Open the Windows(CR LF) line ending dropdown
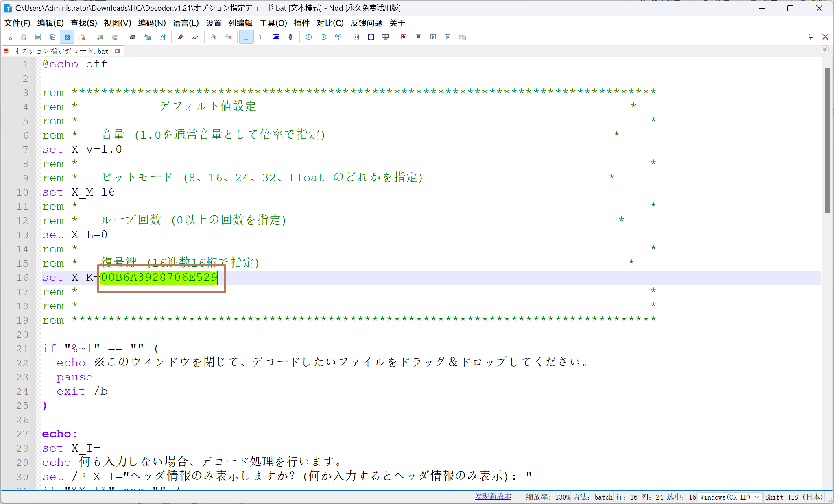Image resolution: width=834 pixels, height=504 pixels. pyautogui.click(x=730, y=497)
